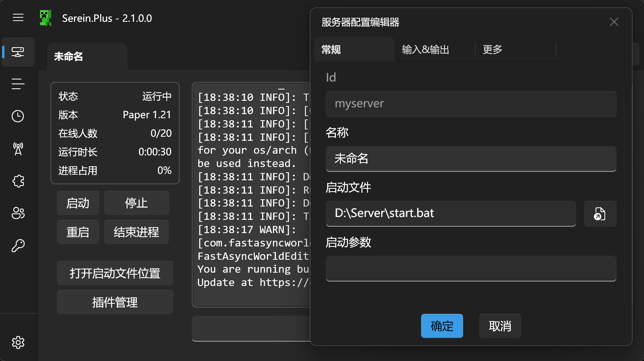
Task: Click the 停止 stop button
Action: (x=136, y=203)
